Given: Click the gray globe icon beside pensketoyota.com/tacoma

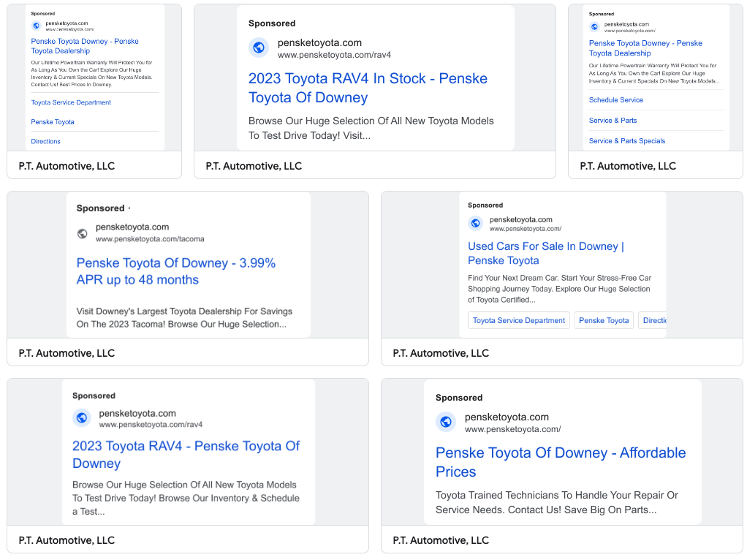Looking at the screenshot, I should [83, 233].
